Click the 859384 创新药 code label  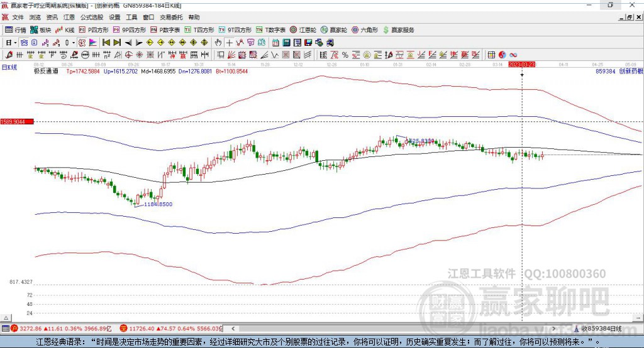pyautogui.click(x=619, y=71)
